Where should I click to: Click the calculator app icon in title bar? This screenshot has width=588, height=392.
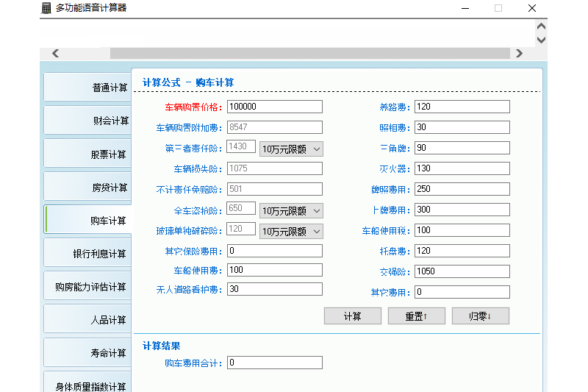(x=46, y=8)
